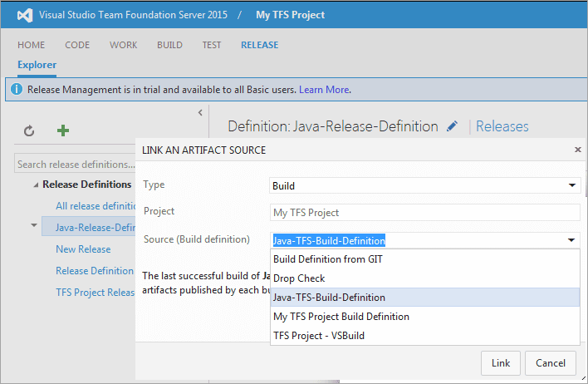The image size is (588, 384).
Task: Collapse the Release Definitions tree node
Action: tap(36, 185)
